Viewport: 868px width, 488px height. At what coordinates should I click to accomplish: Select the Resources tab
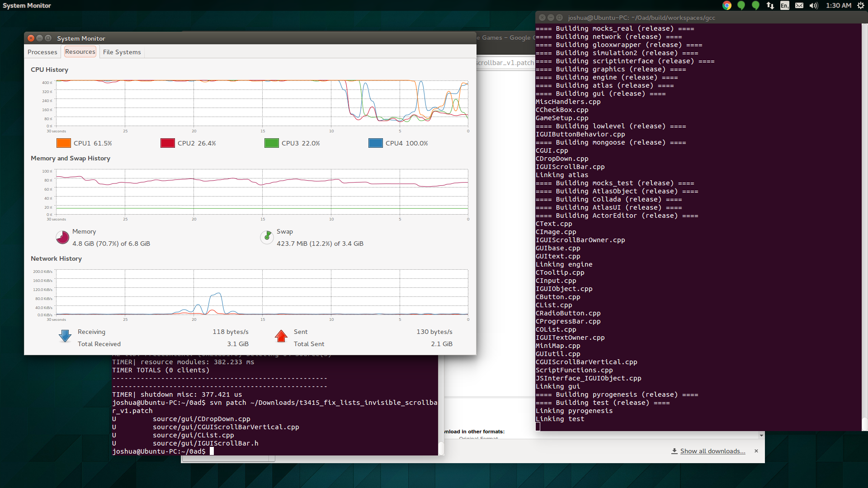coord(80,52)
